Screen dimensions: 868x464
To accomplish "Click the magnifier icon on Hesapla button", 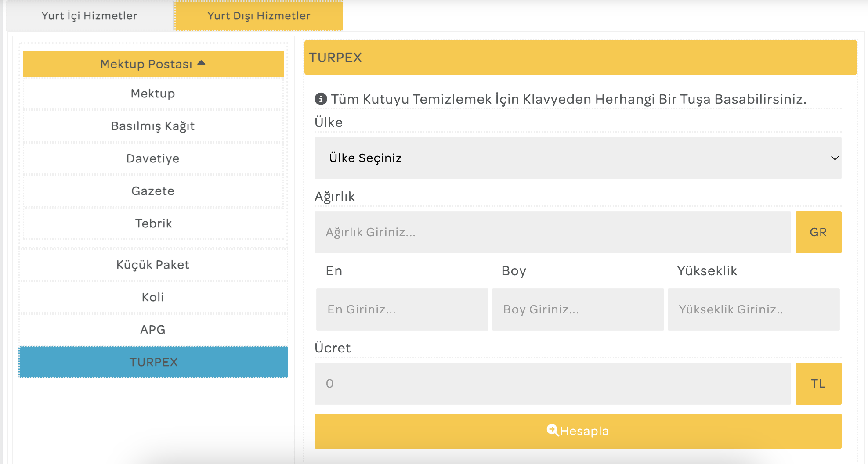I will pos(552,430).
